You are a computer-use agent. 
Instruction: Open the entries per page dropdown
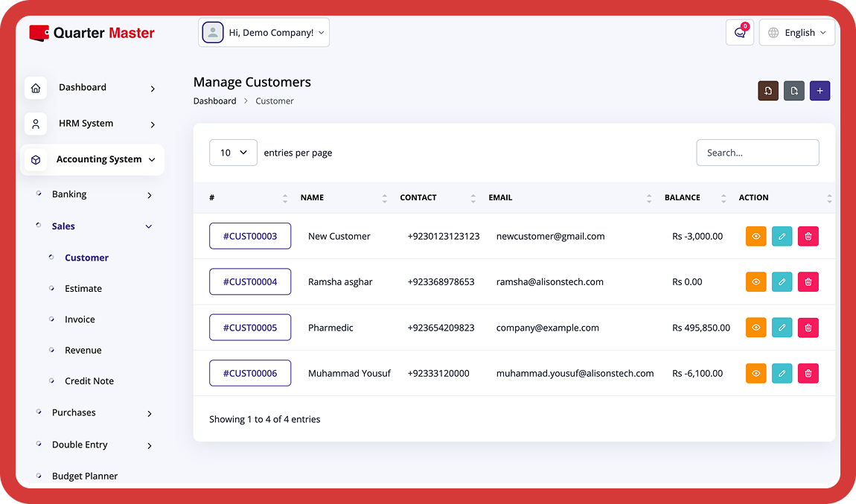point(233,153)
